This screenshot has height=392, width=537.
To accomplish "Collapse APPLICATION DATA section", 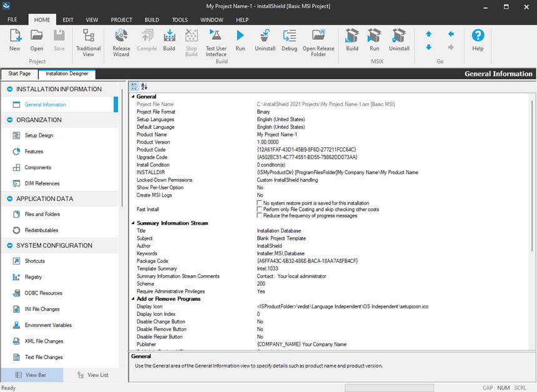I will click(x=9, y=198).
